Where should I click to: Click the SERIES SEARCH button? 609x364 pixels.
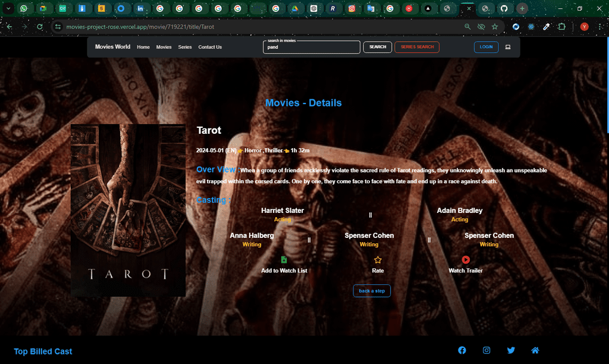click(x=417, y=47)
